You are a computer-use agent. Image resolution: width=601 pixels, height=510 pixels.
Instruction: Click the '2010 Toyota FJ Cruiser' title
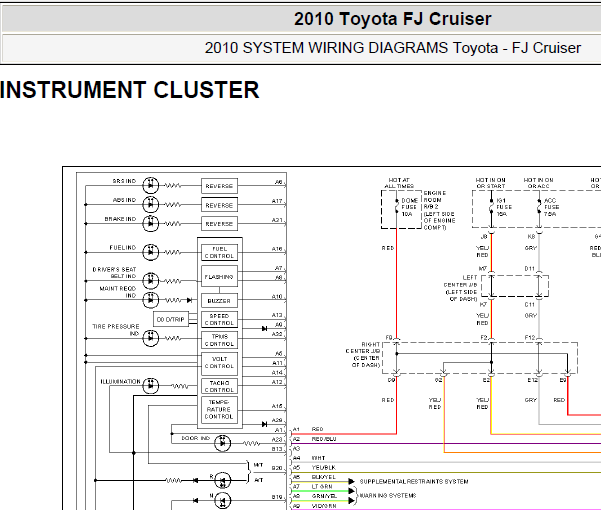(x=392, y=19)
